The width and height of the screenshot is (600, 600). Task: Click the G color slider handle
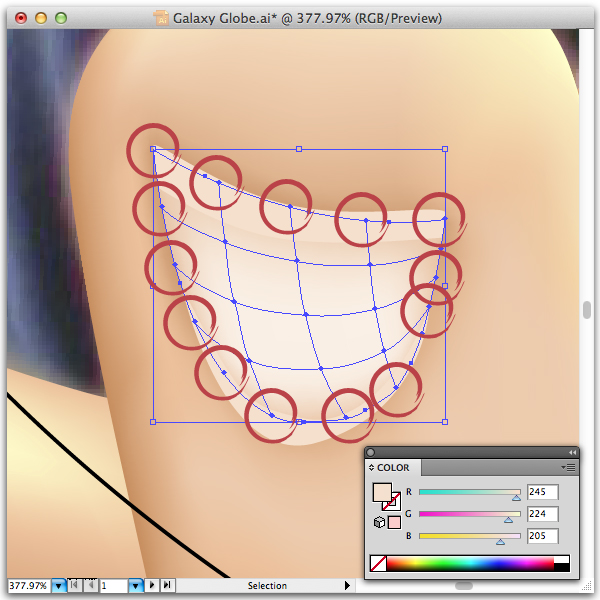508,520
